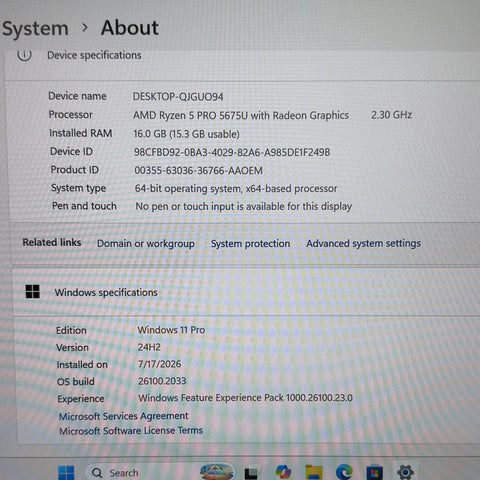480x480 pixels.
Task: Click the processor value AMD Ryzen 5 PRO 5675U
Action: pyautogui.click(x=241, y=115)
